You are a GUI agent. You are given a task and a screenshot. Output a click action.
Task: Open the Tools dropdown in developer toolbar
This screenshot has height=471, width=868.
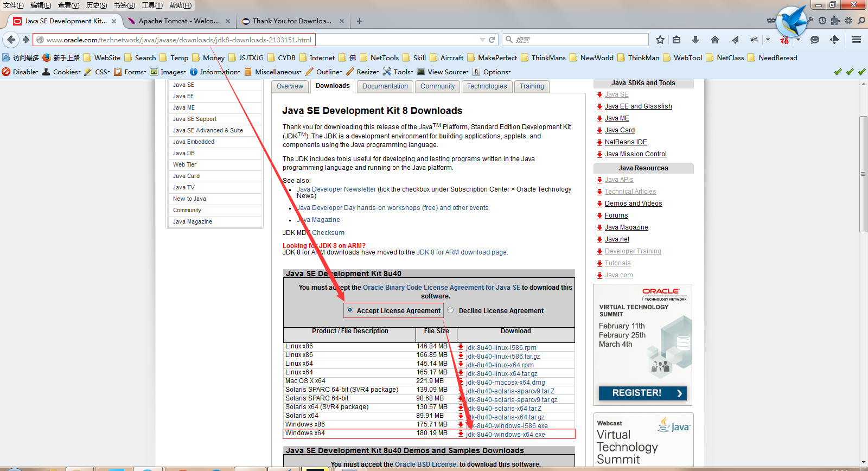click(398, 72)
